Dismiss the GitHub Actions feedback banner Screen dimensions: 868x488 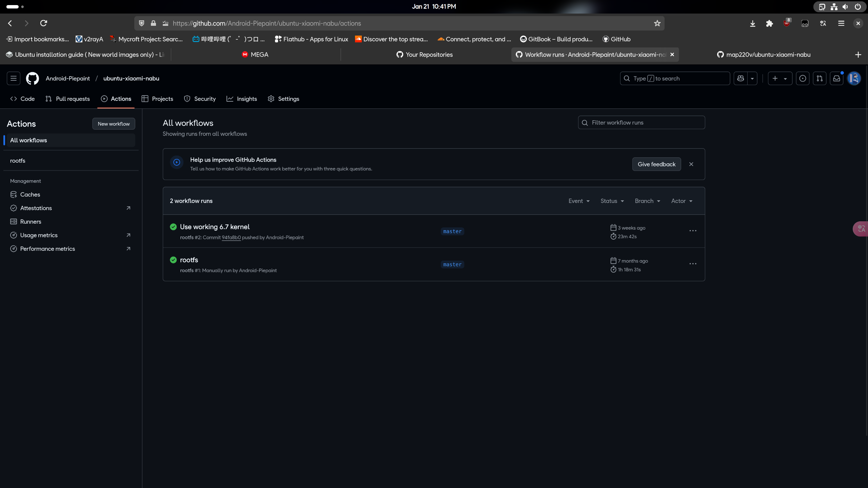[691, 164]
